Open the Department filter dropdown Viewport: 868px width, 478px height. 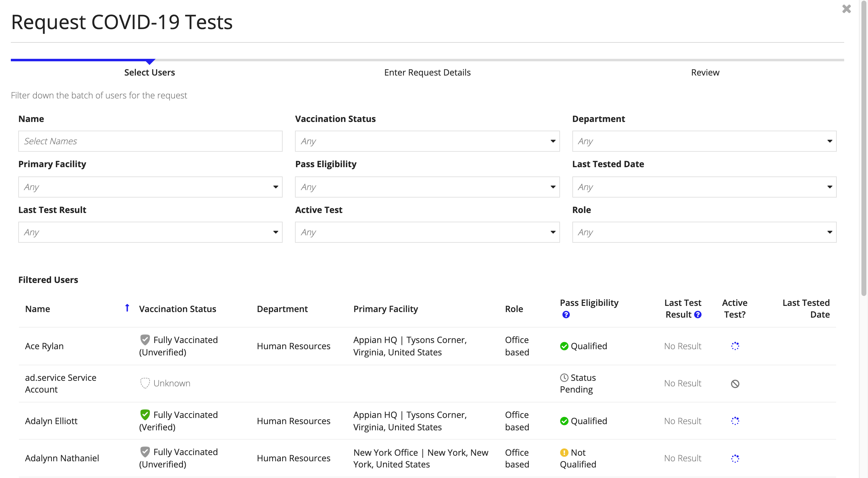[x=704, y=141]
